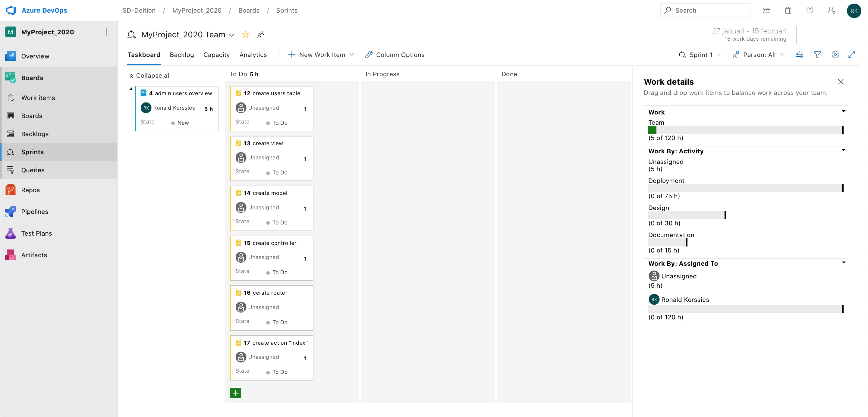Toggle the filter funnel icon
The width and height of the screenshot is (868, 417).
pyautogui.click(x=817, y=55)
